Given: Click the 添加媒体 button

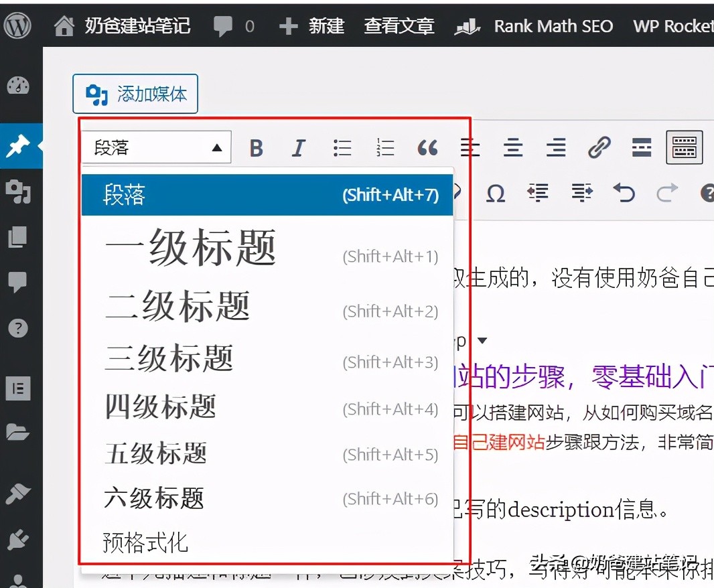Looking at the screenshot, I should click(135, 94).
